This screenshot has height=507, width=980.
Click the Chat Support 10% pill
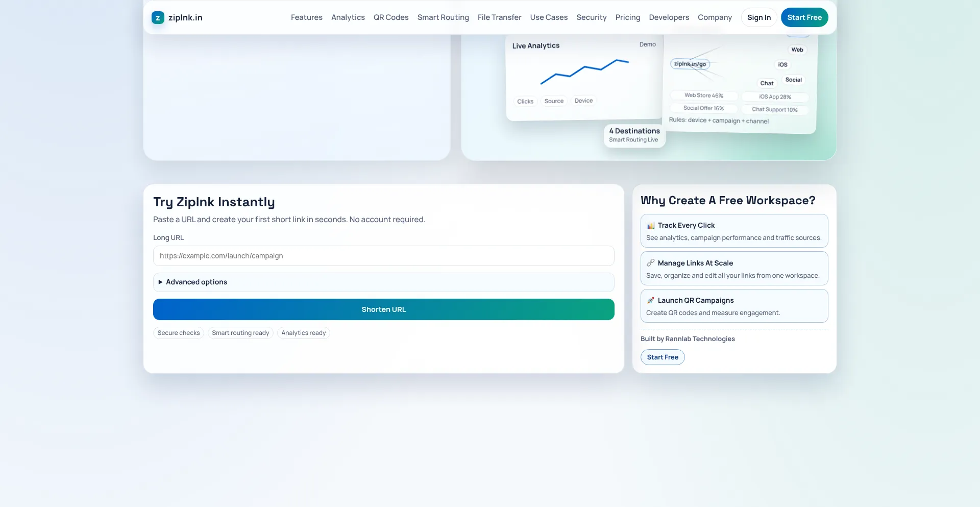[775, 110]
